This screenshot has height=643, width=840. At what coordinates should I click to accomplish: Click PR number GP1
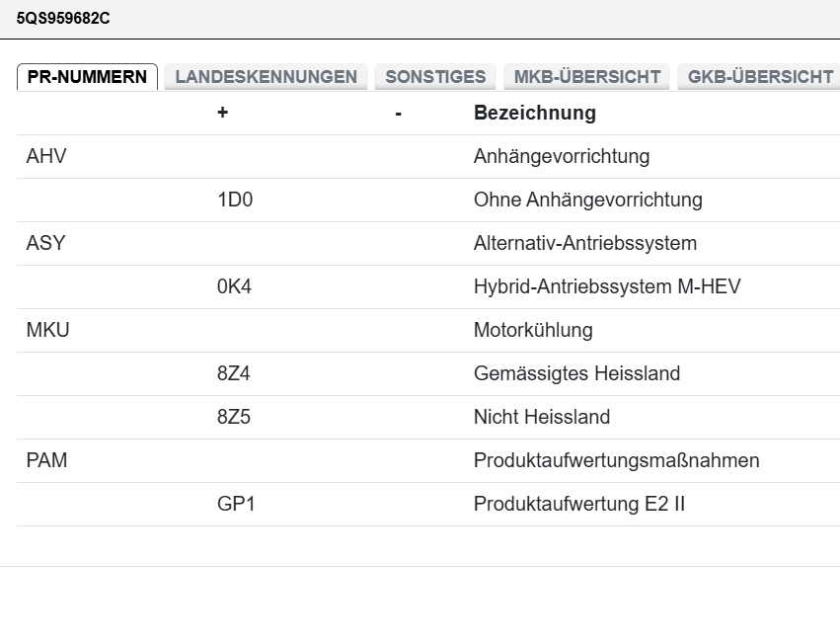(x=236, y=504)
